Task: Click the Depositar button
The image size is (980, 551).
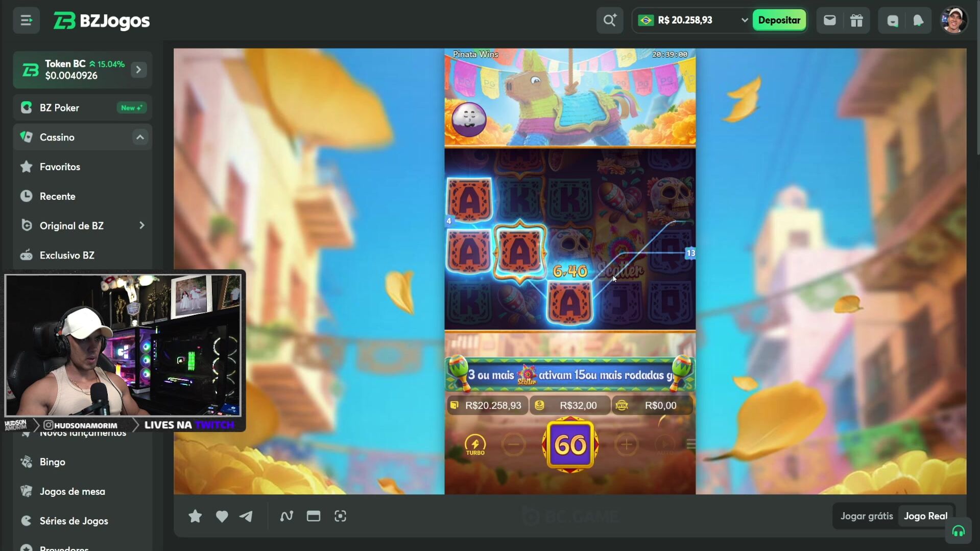Action: point(779,20)
